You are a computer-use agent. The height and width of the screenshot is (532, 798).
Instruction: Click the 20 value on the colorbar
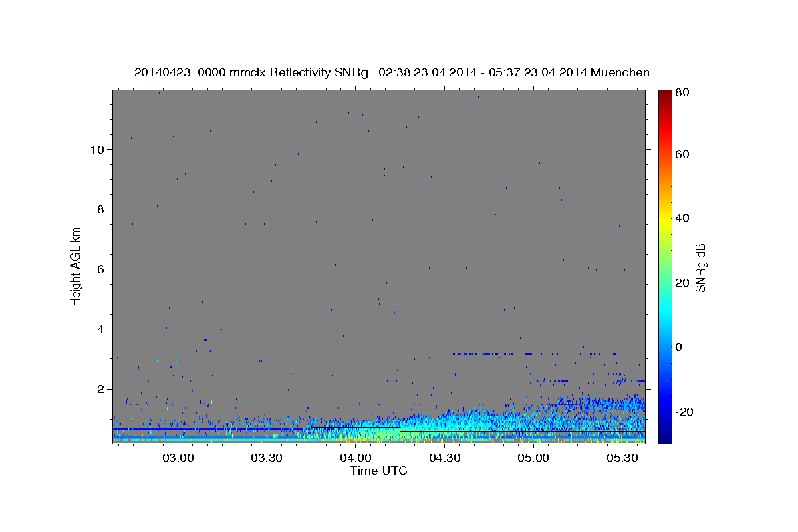684,283
